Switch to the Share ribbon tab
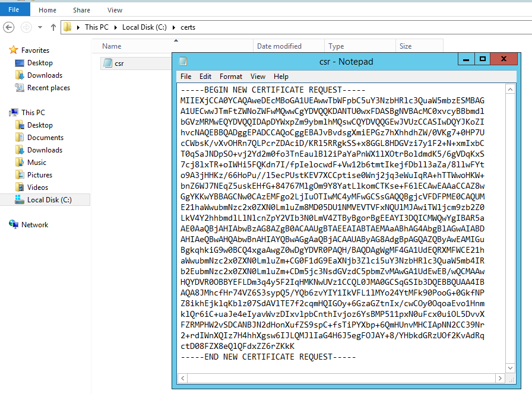 click(x=81, y=10)
